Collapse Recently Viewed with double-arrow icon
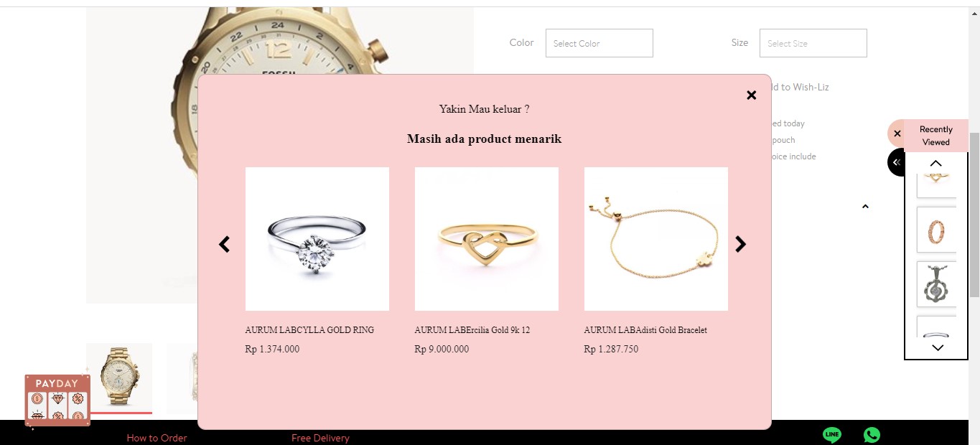 (x=897, y=162)
